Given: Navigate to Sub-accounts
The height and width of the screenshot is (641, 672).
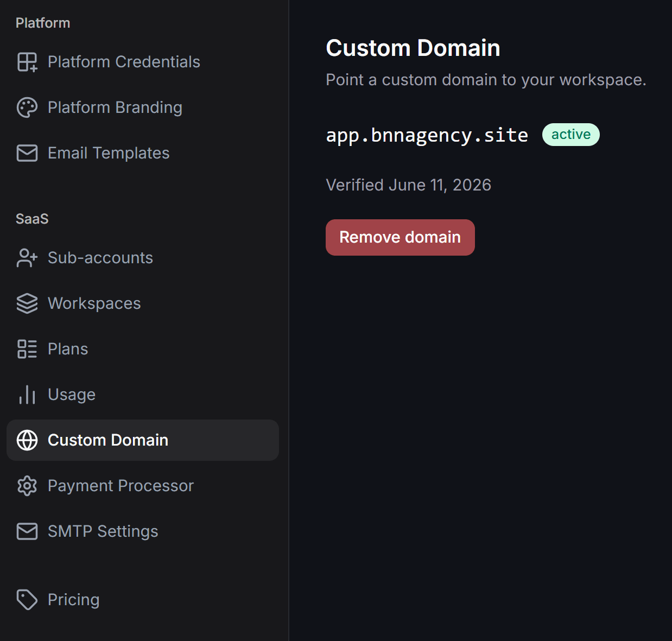Looking at the screenshot, I should click(143, 258).
